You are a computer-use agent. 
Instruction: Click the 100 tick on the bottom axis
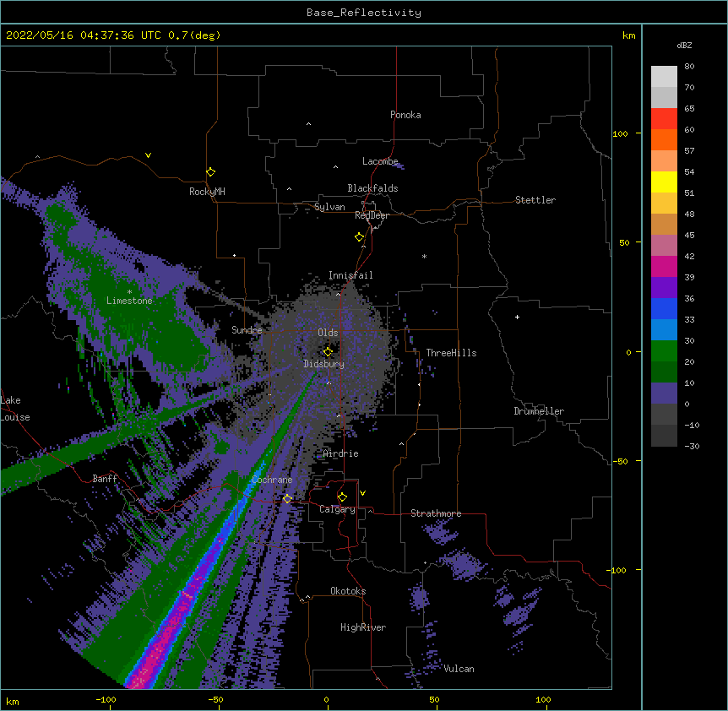click(543, 700)
